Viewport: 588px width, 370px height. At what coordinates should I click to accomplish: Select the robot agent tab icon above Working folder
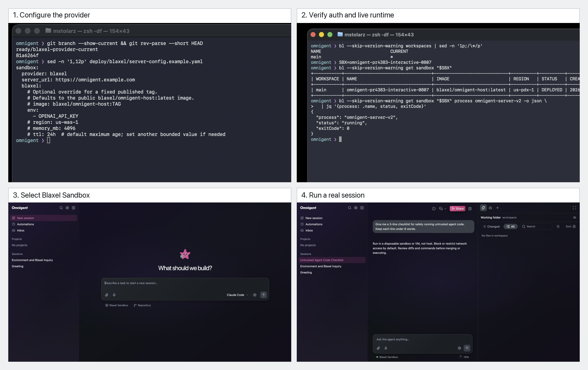click(490, 208)
